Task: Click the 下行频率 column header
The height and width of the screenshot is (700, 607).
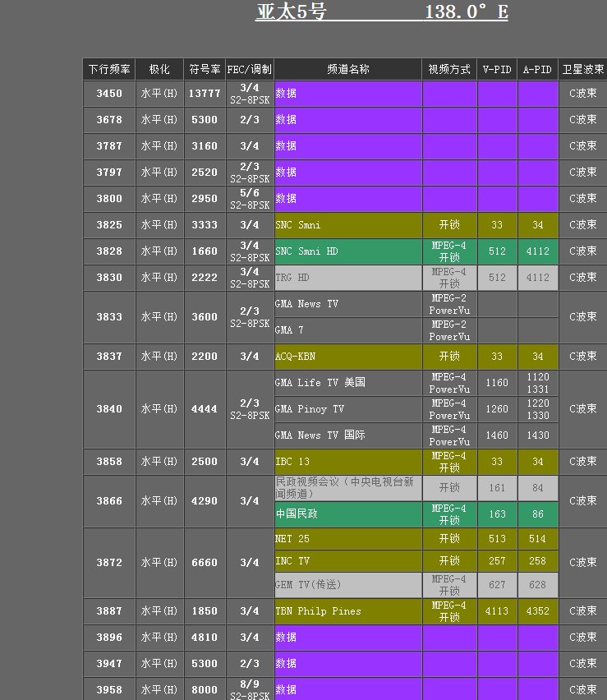Action: 109,70
